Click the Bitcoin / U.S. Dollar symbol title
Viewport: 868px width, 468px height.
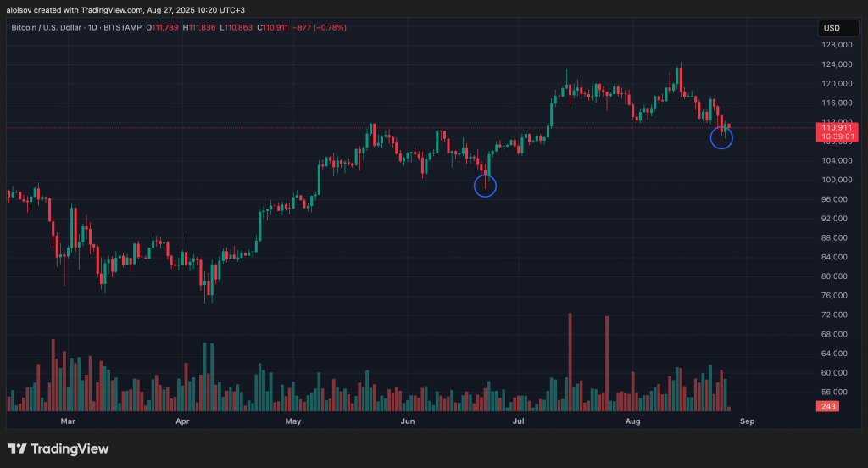[x=51, y=28]
